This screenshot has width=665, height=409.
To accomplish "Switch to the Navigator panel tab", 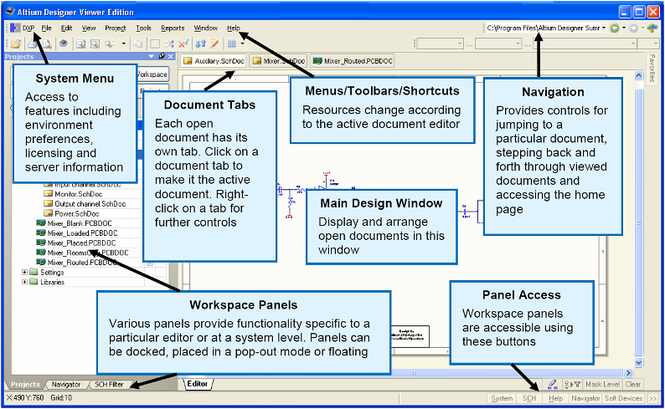I will tap(66, 384).
